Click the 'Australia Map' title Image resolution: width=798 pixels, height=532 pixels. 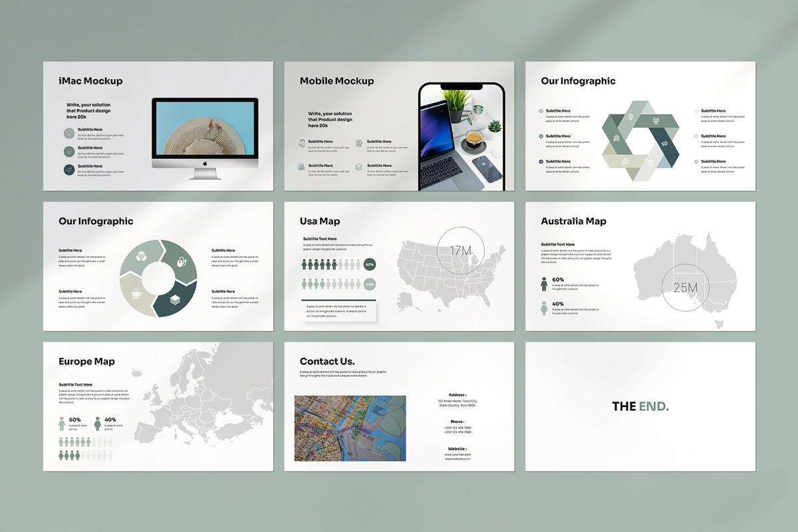(x=573, y=221)
